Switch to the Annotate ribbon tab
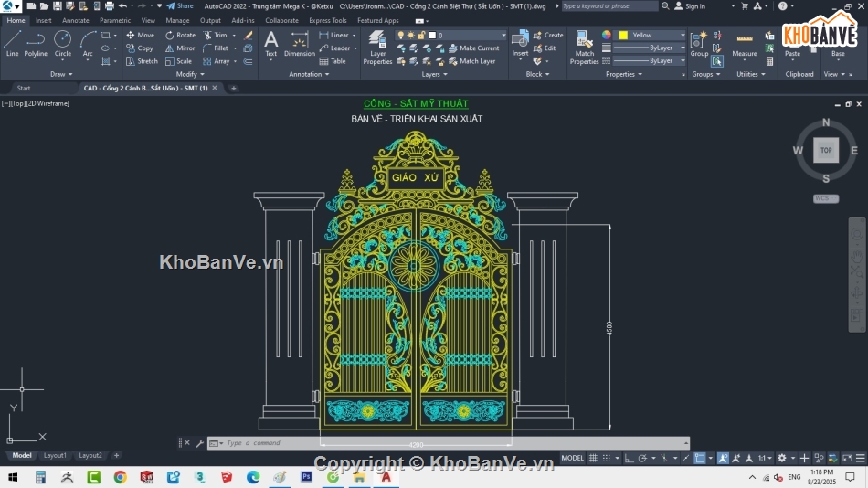Screen dimensions: 868x488 coord(75,20)
